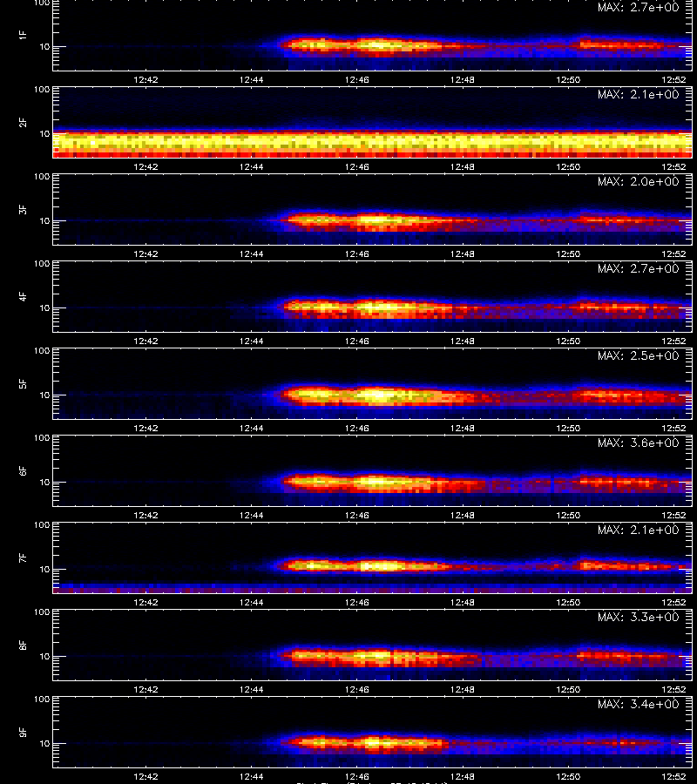697x784 pixels.
Task: Click the 12:42 tick label under panel 1F
Action: pyautogui.click(x=146, y=79)
